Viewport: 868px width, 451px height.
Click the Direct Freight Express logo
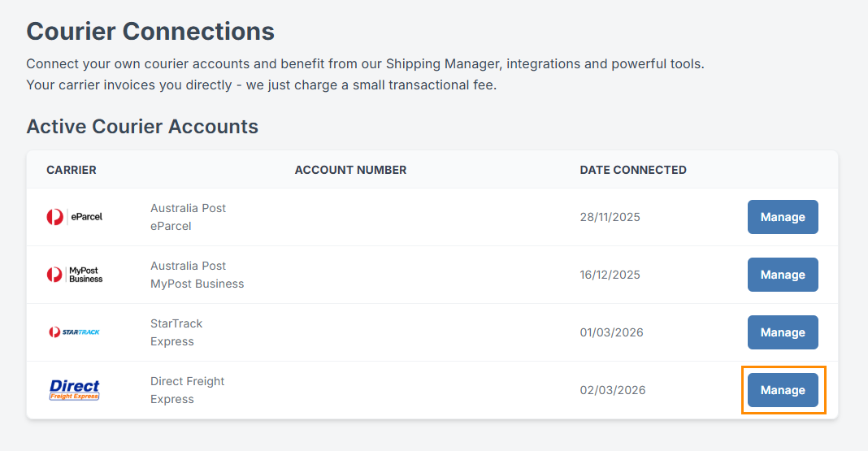(x=74, y=390)
